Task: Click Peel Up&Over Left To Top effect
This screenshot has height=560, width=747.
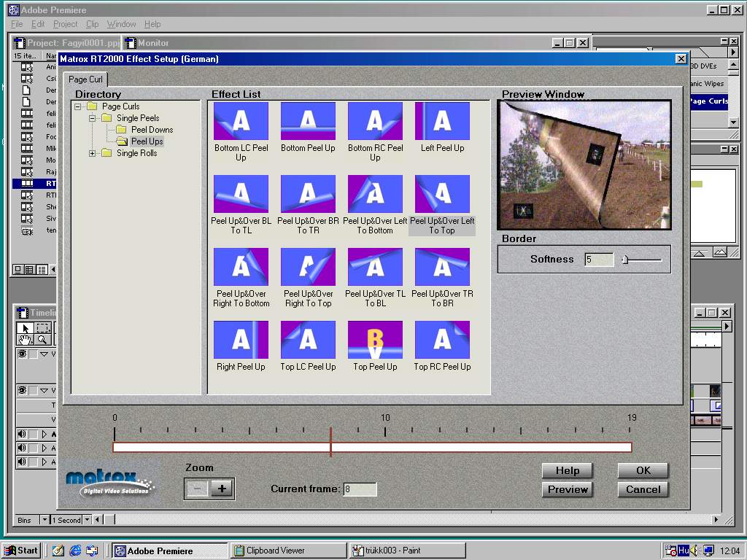Action: (442, 194)
